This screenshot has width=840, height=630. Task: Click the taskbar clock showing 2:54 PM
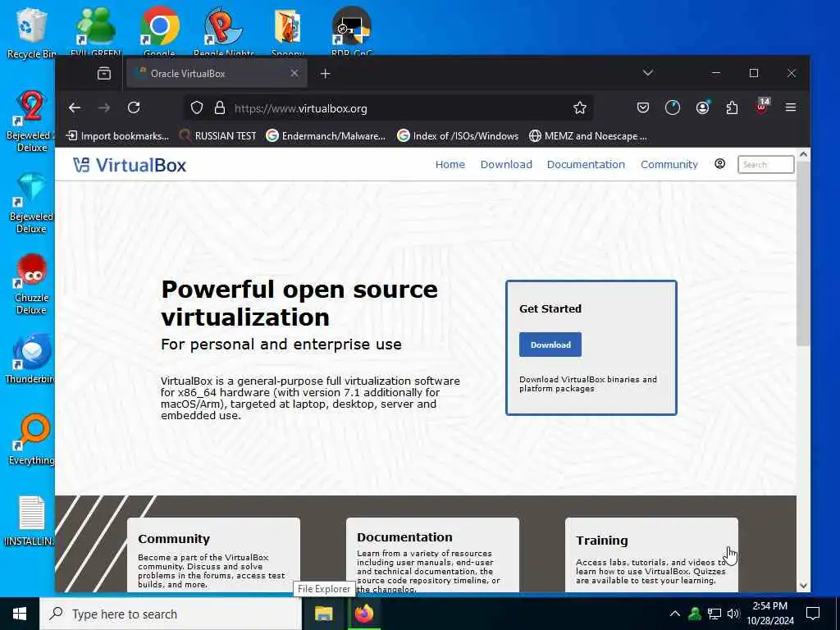(769, 614)
